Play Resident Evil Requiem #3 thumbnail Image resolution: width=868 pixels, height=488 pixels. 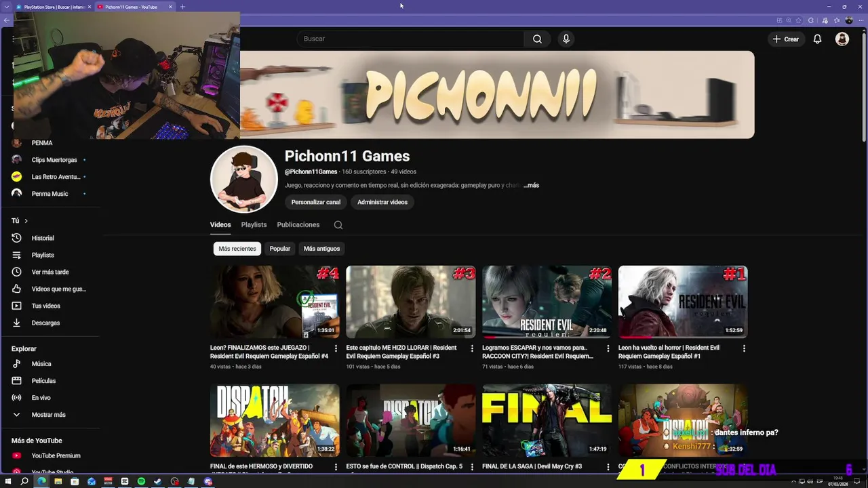[x=411, y=302]
